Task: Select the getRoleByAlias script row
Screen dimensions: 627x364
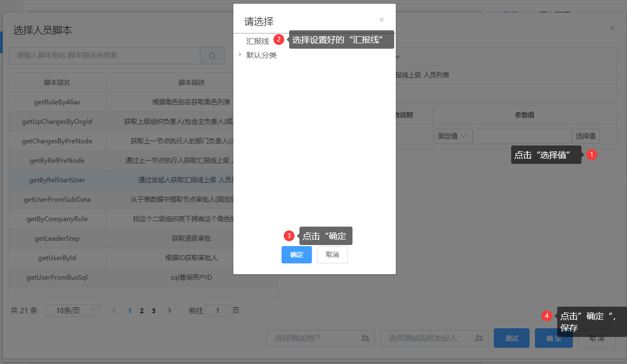Action: [57, 102]
